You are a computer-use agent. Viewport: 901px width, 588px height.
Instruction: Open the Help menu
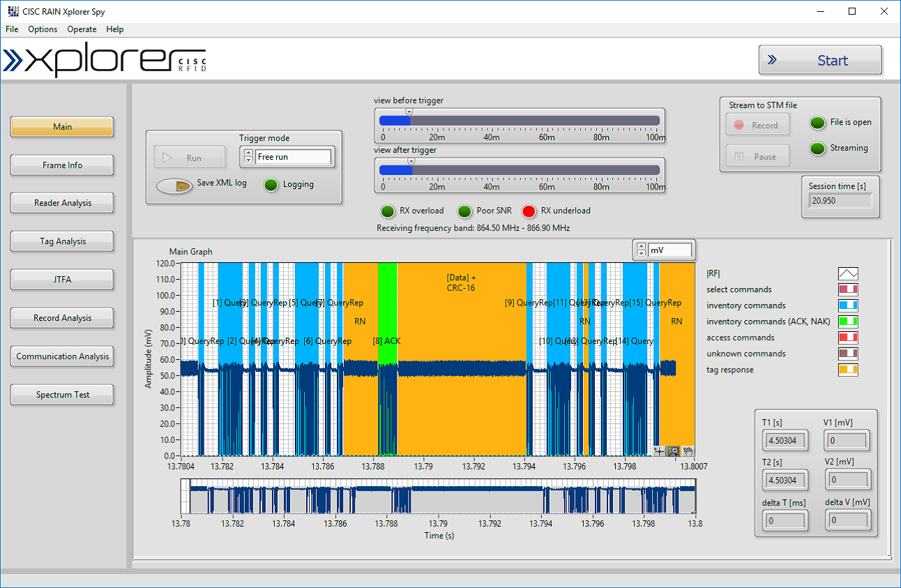click(x=115, y=29)
